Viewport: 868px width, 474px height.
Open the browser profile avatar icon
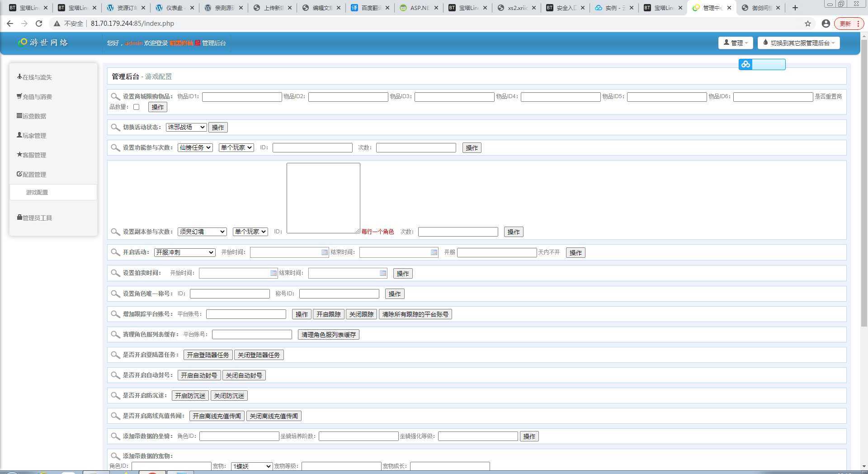click(x=826, y=24)
